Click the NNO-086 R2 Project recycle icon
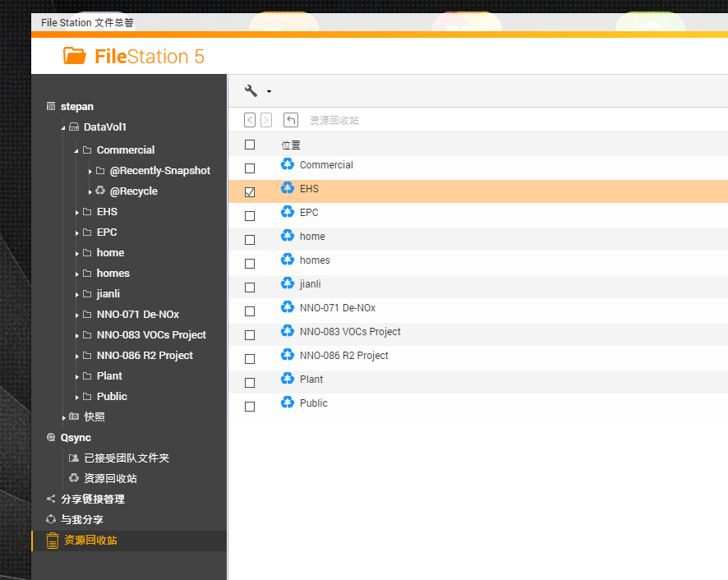This screenshot has width=728, height=580. pyautogui.click(x=288, y=355)
